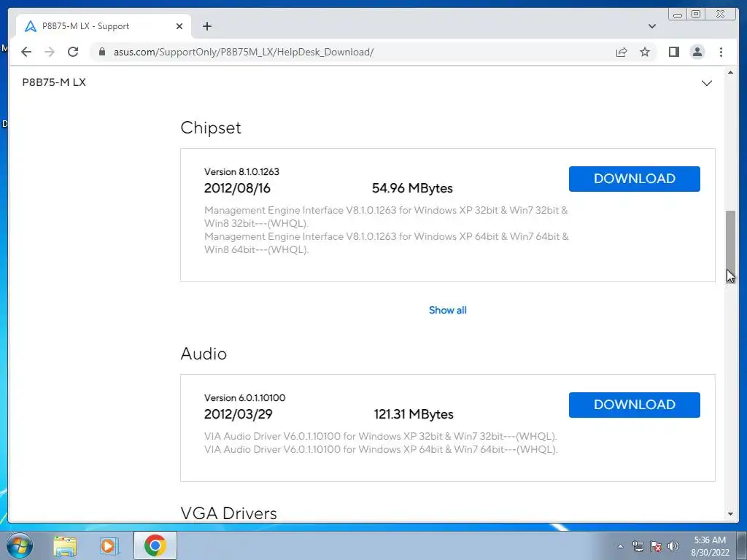Open the volume speaker tray icon
Viewport: 747px width, 560px height.
673,546
